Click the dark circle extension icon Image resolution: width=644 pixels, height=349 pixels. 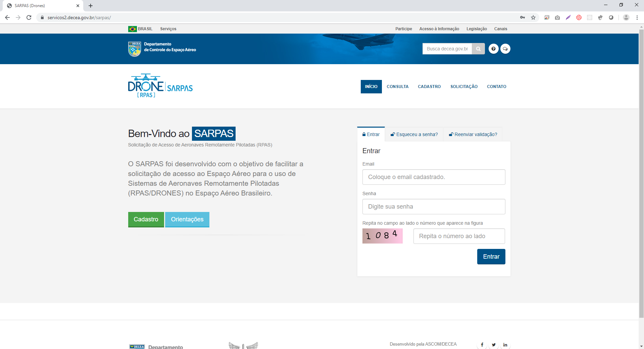tap(611, 17)
